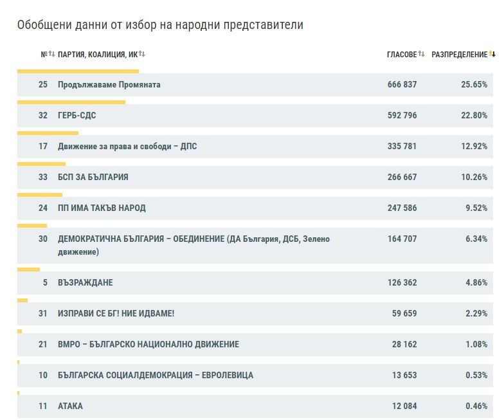Click vote count 126 362

(402, 283)
